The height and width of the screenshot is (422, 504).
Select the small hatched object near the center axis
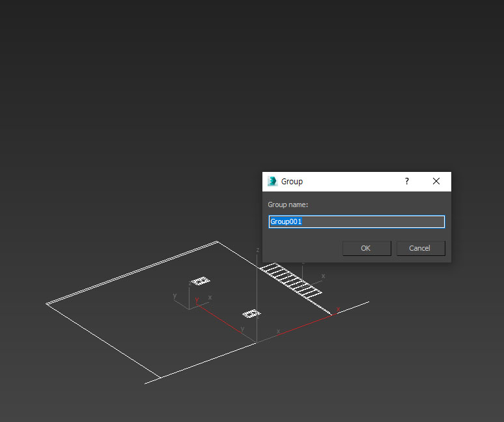[251, 313]
